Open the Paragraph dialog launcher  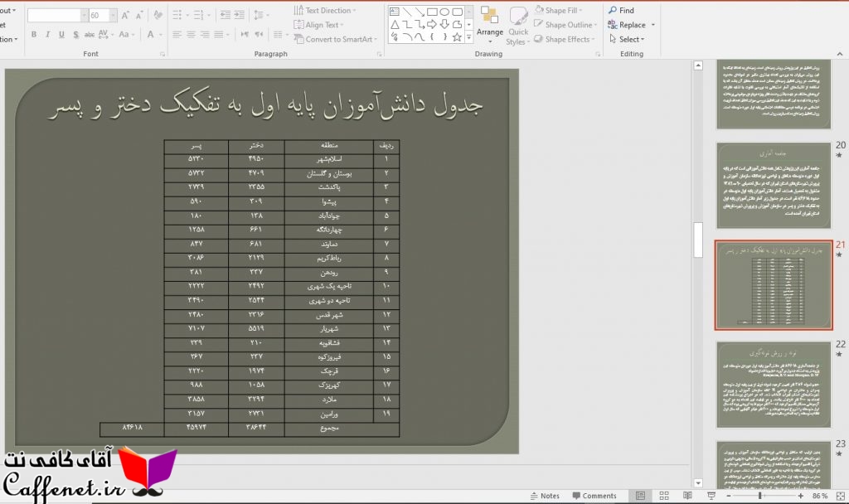click(x=379, y=54)
